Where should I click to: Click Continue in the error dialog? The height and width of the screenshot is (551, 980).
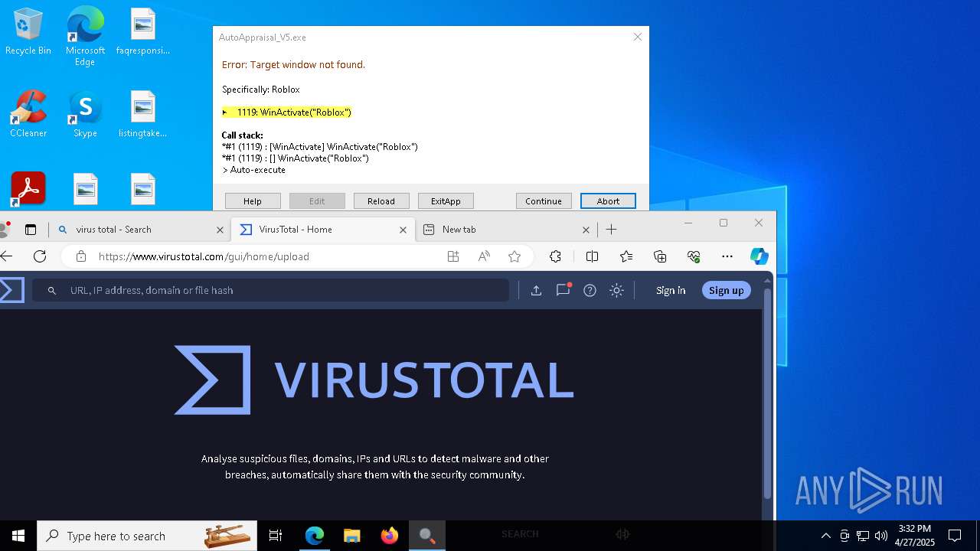click(x=544, y=201)
